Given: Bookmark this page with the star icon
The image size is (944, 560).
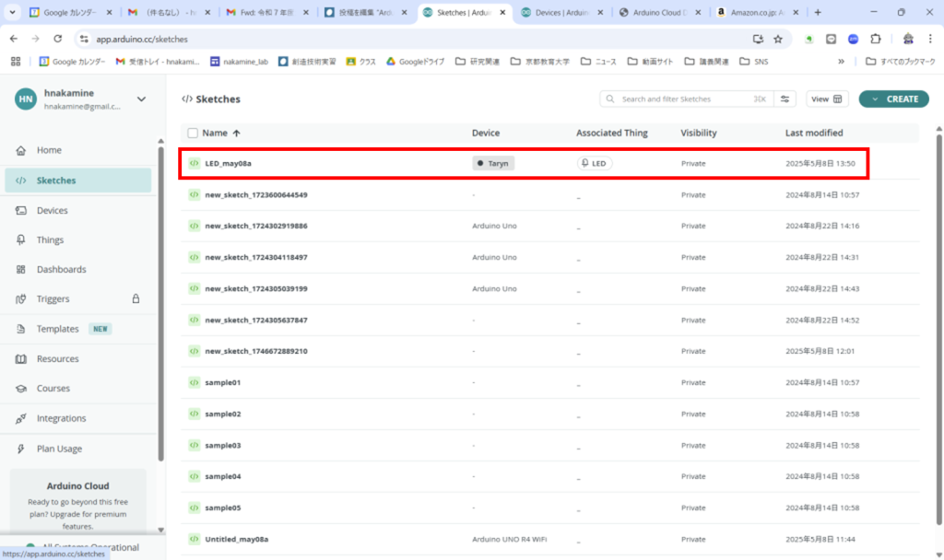Looking at the screenshot, I should point(777,39).
